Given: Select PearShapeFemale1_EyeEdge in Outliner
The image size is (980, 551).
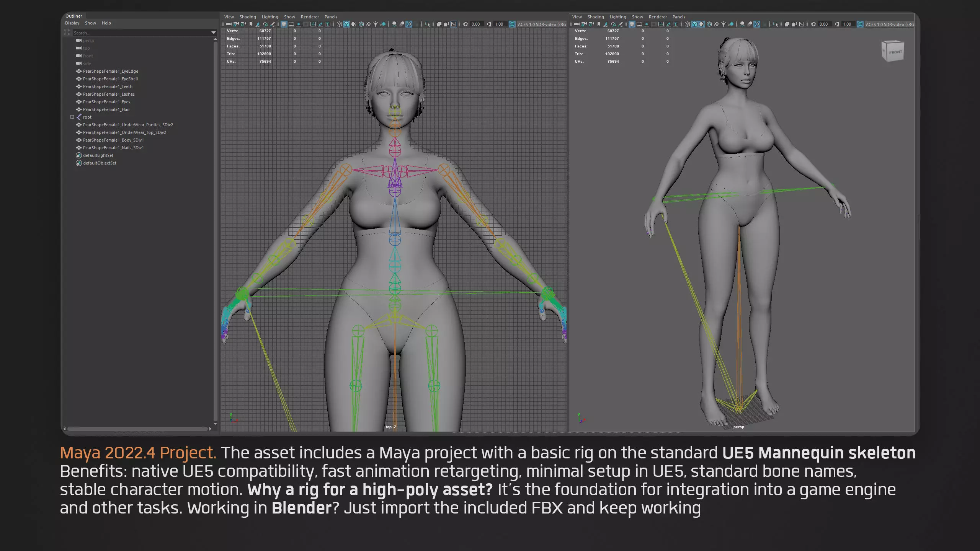Looking at the screenshot, I should point(110,71).
